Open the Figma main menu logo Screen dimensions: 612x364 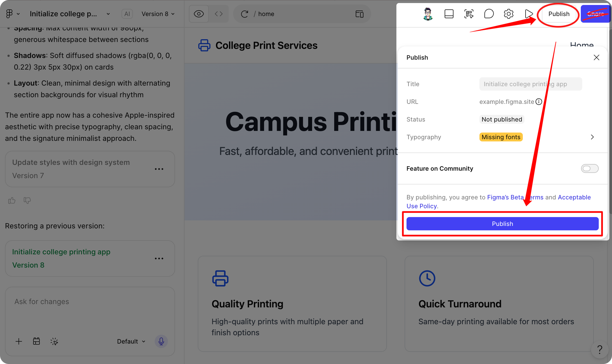[9, 14]
